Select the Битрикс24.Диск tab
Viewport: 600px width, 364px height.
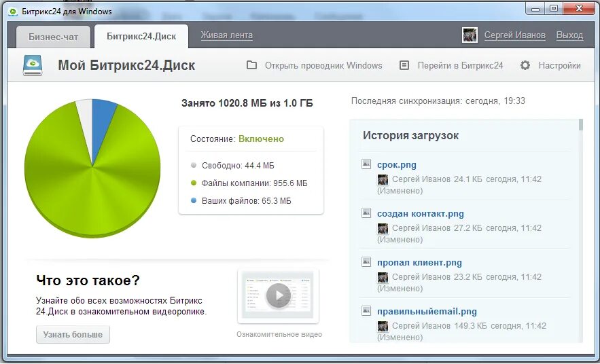click(x=141, y=36)
